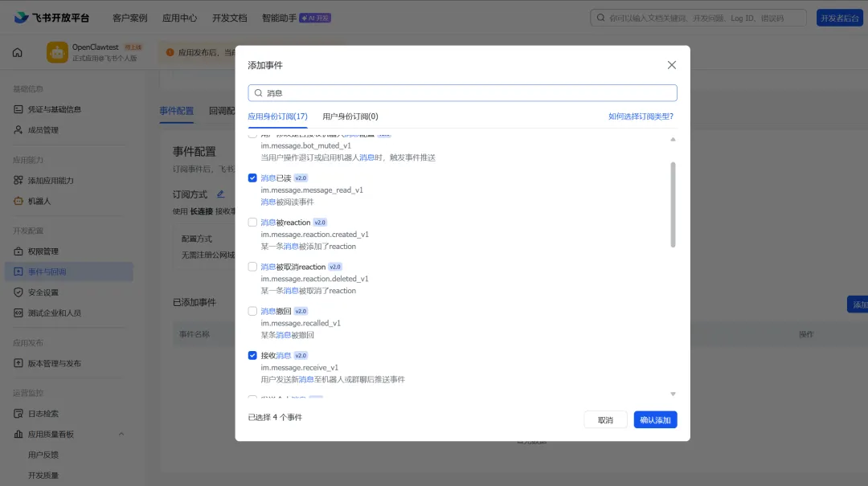868x486 pixels.
Task: Open 用户反馈 under 应用质量看板
Action: (x=43, y=455)
